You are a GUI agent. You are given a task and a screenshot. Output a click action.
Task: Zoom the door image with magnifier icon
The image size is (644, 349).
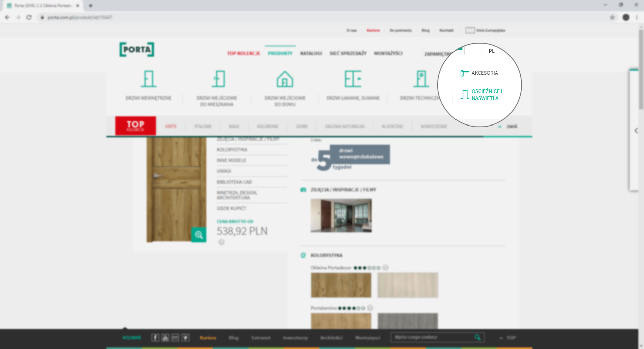pyautogui.click(x=199, y=235)
